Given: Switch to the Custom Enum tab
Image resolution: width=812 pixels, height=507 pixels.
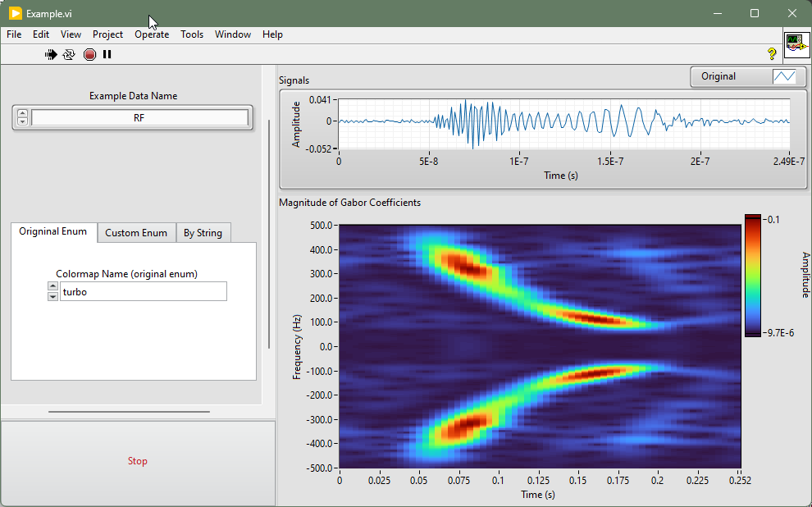Looking at the screenshot, I should coord(136,233).
